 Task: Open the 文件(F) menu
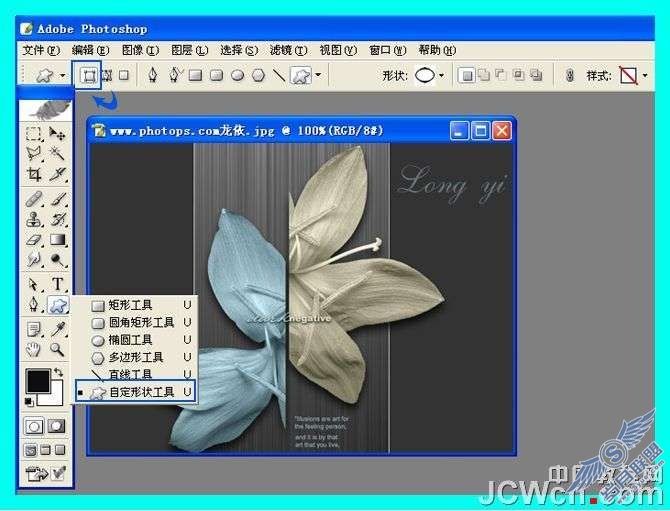tap(41, 50)
